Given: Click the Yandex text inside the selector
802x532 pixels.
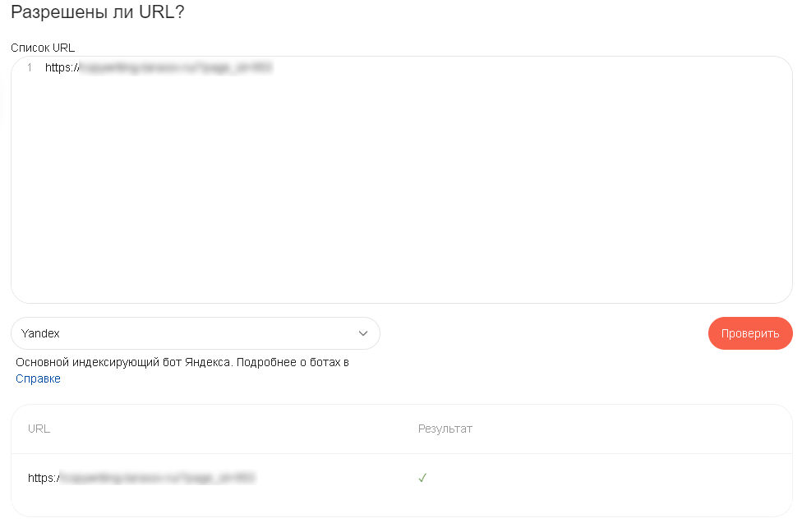Looking at the screenshot, I should coord(40,333).
